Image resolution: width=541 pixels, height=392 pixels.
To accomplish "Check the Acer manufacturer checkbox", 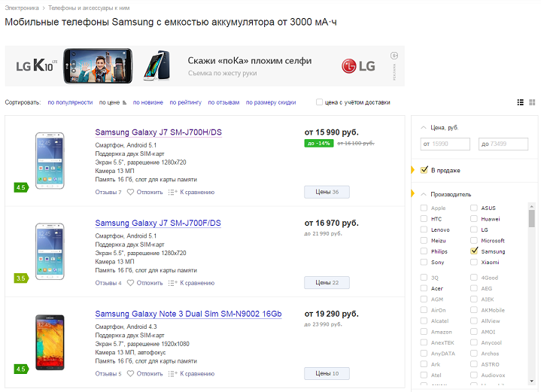I will click(x=424, y=288).
